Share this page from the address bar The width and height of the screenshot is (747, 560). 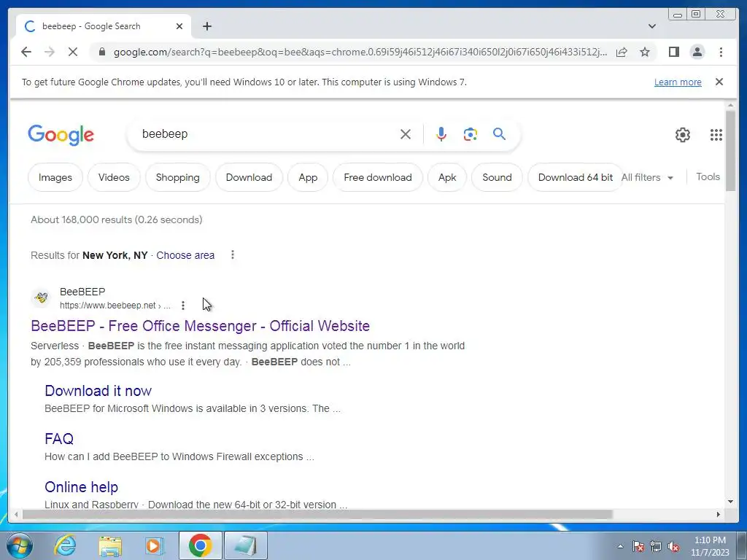coord(622,52)
